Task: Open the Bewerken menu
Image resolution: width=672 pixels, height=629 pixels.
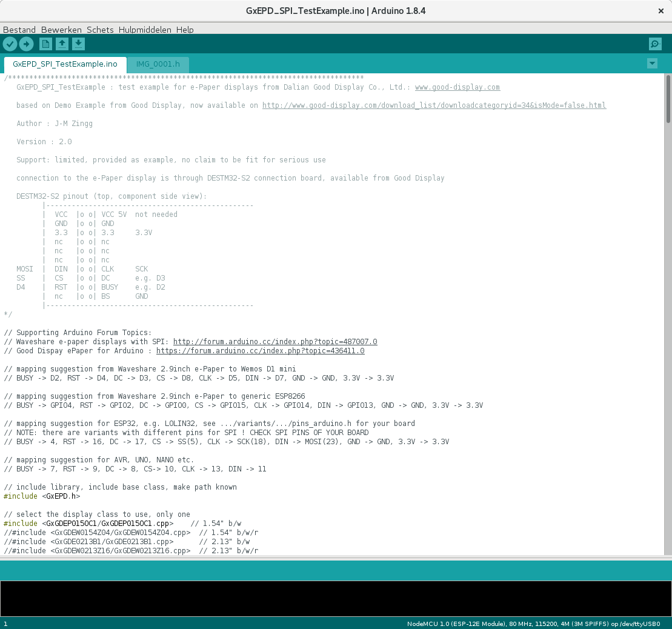Action: (61, 30)
